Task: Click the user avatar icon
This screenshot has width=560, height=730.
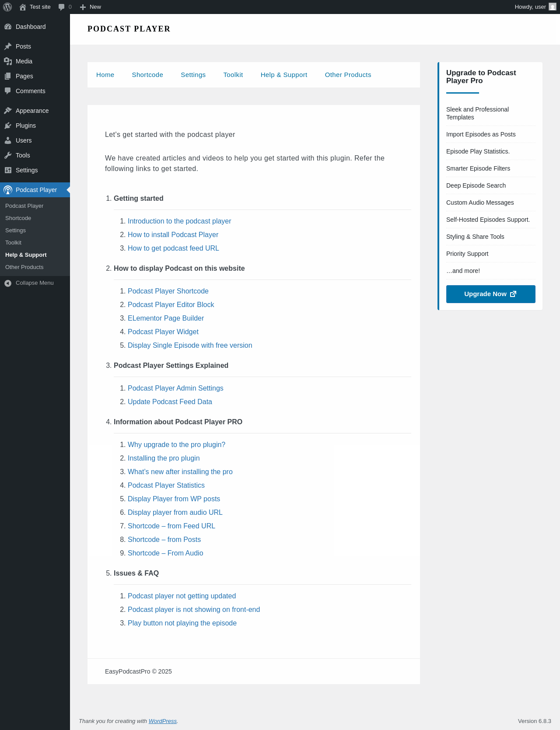Action: pos(553,7)
